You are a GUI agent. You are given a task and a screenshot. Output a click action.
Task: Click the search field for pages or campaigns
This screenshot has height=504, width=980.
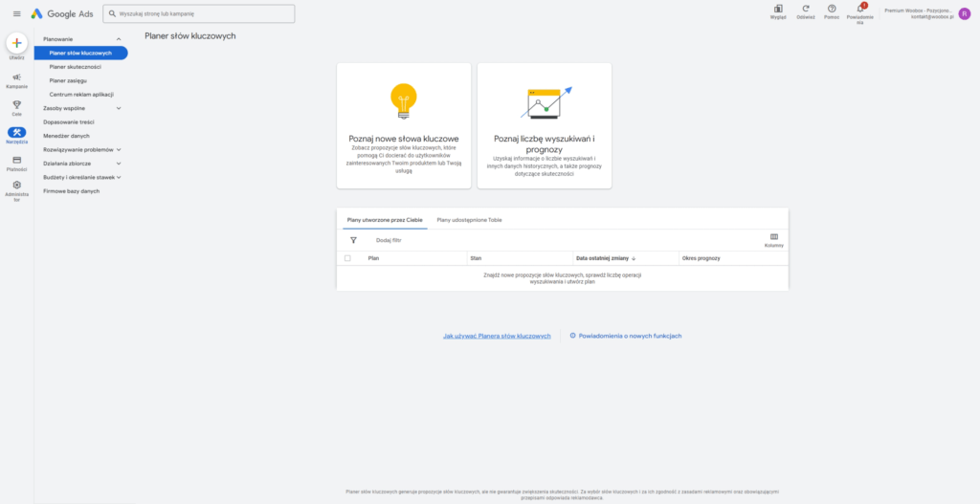click(x=199, y=14)
